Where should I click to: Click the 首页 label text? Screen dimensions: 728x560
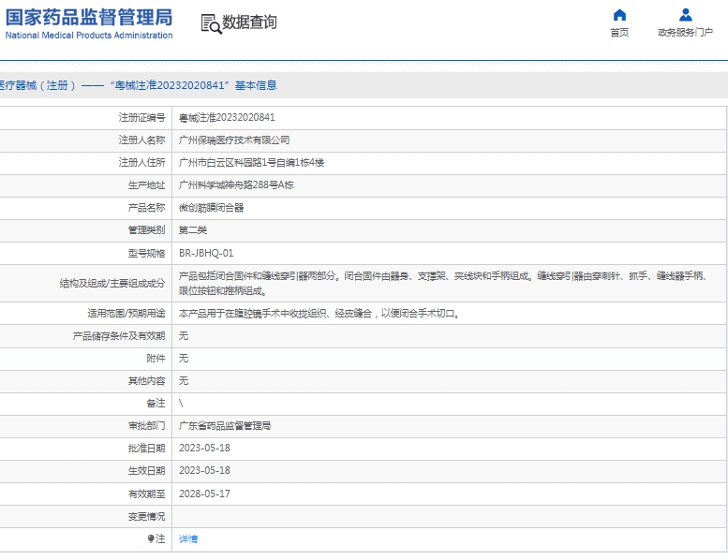pos(619,33)
